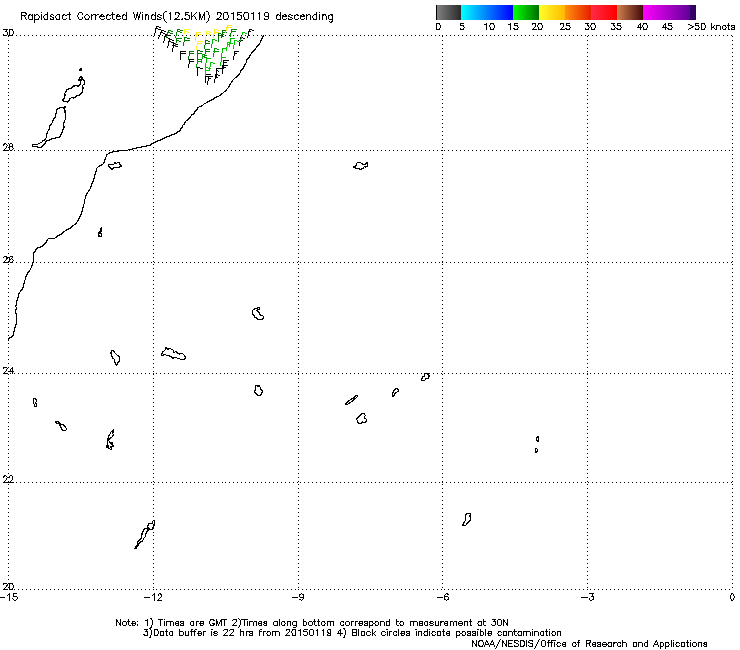Click the yellow 20-25 knots legend color
Viewport: 740px width, 650px height.
click(552, 12)
